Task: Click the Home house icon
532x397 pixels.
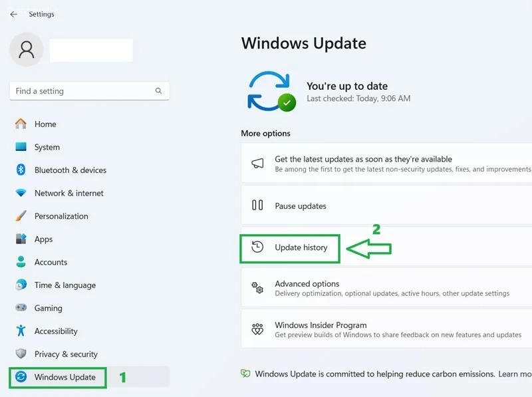Action: tap(21, 124)
